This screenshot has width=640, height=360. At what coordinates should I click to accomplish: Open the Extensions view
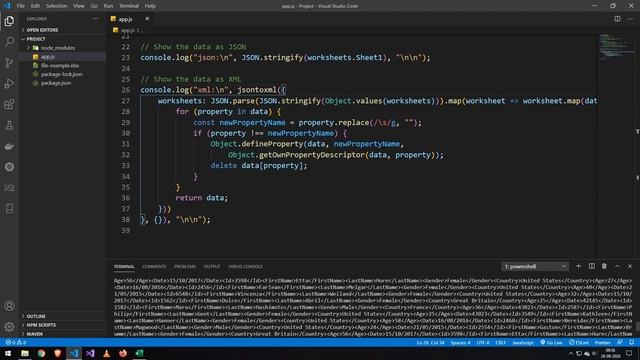[x=9, y=104]
